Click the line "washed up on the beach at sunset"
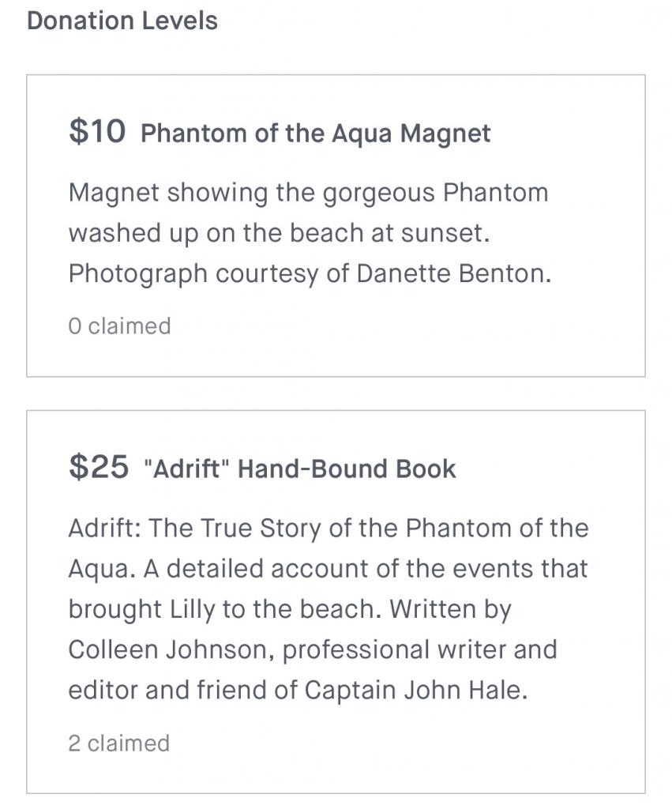This screenshot has width=672, height=809. (279, 233)
